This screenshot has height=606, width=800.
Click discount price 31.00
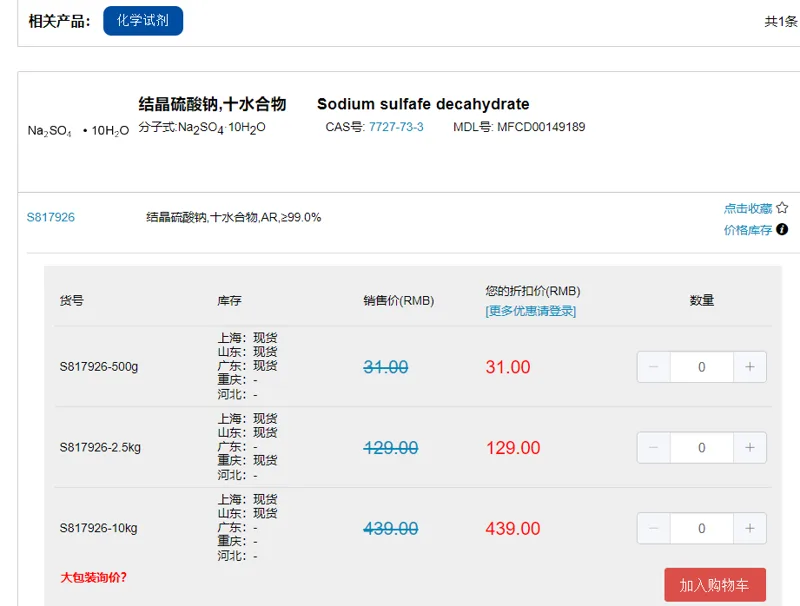tap(508, 367)
